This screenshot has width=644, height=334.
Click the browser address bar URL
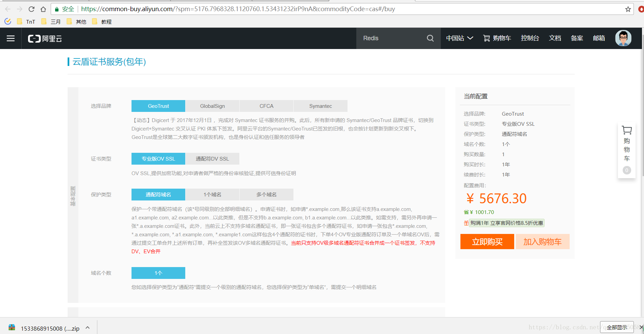[x=238, y=9]
